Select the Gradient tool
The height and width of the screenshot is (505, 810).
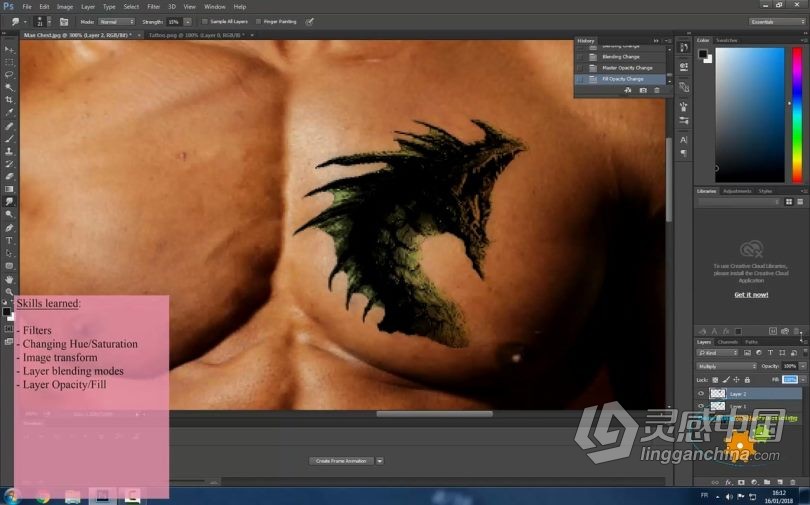pos(9,189)
